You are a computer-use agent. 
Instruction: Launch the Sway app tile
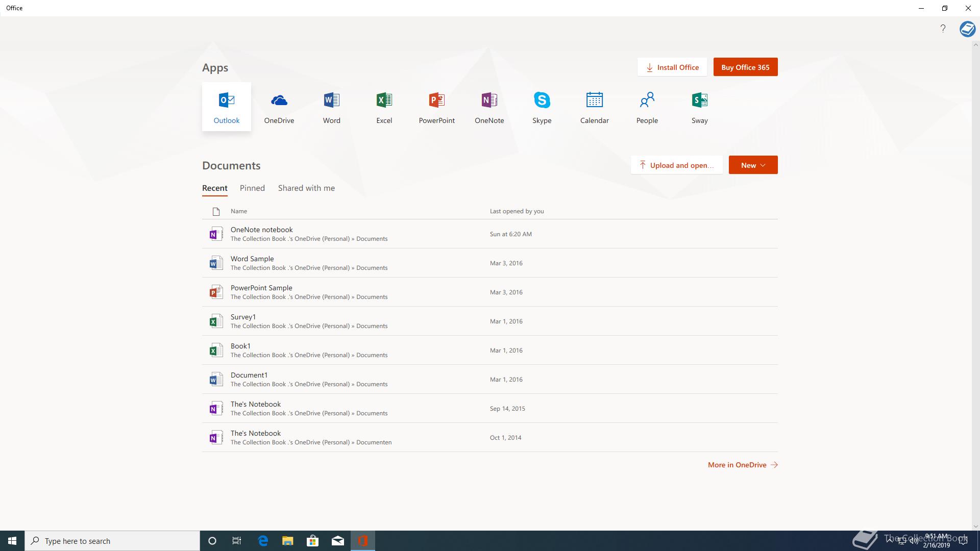[x=700, y=107]
